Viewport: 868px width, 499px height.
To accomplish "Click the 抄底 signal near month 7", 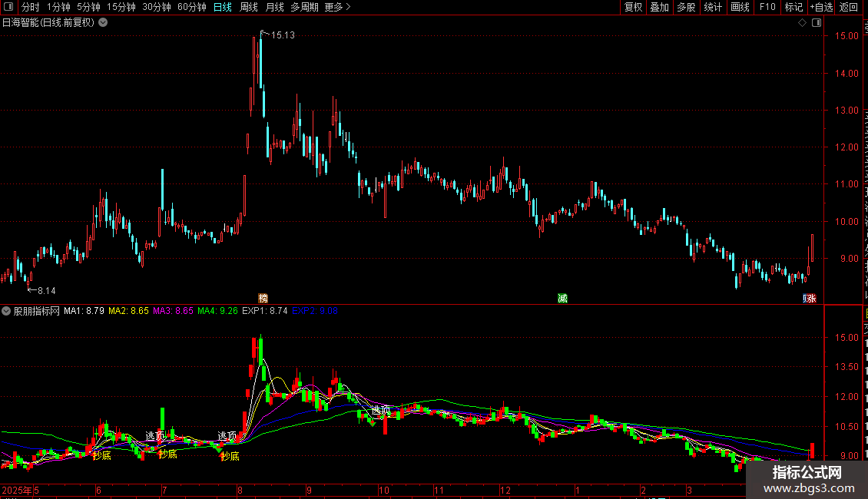I will click(x=167, y=454).
